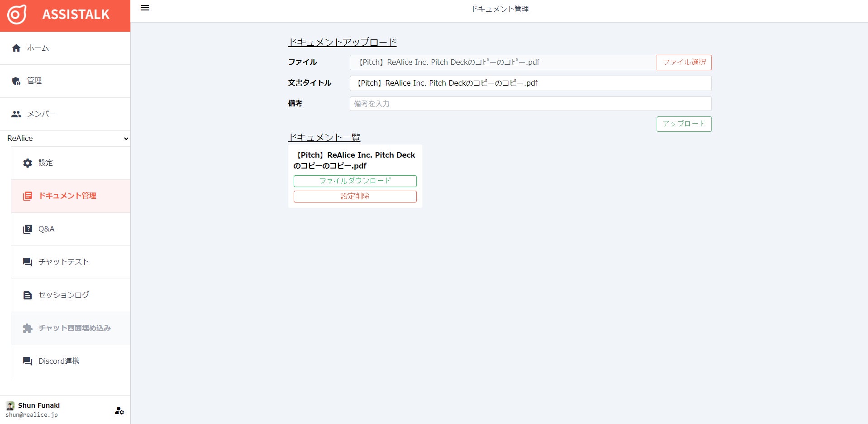Screen dimensions: 868x424
Task: Click the ドキュメント一覧 heading
Action: (x=324, y=138)
